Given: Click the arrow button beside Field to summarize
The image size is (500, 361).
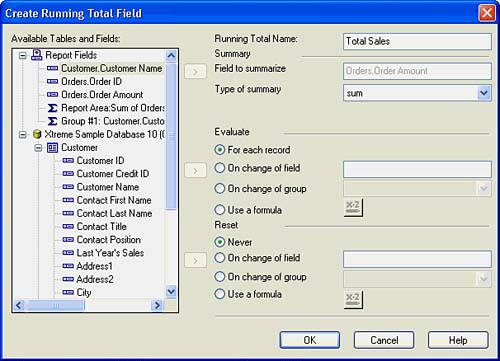Looking at the screenshot, I should [195, 71].
